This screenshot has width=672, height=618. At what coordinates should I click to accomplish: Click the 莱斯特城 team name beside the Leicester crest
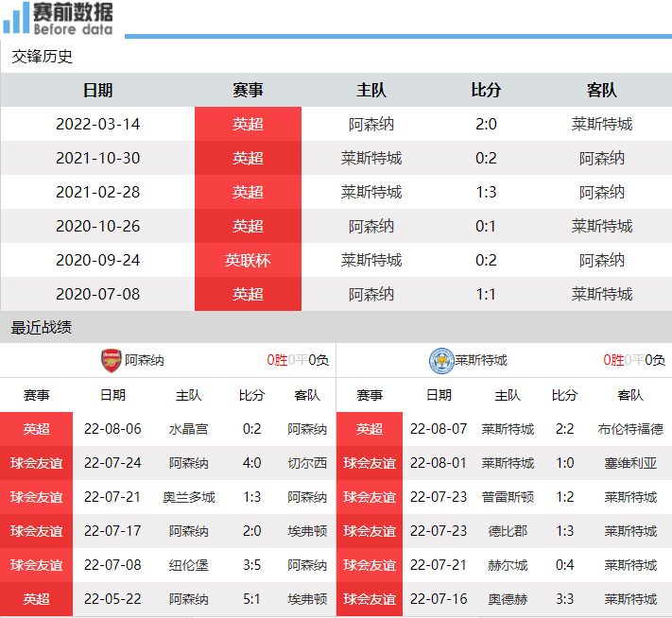click(481, 360)
